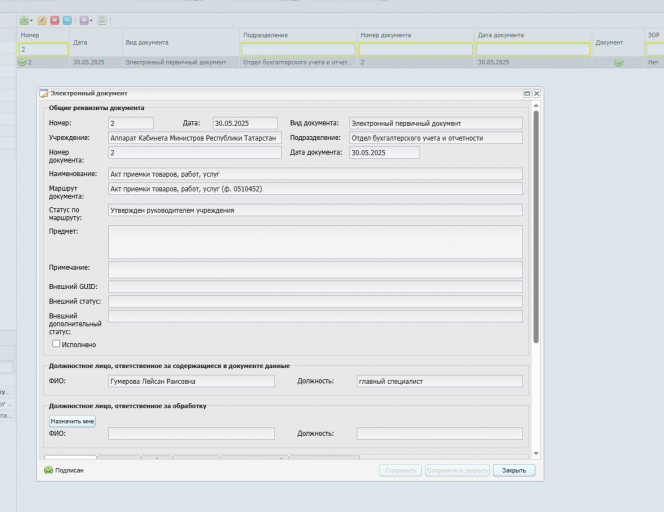Viewport: 664px width, 512px height.
Task: Close the Электронный документ dialog with X
Action: pos(537,94)
